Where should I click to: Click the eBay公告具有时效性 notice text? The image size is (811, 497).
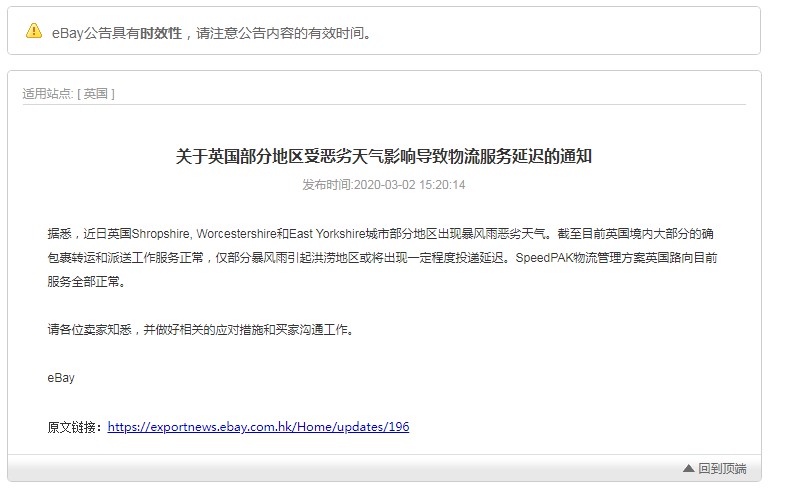click(211, 34)
